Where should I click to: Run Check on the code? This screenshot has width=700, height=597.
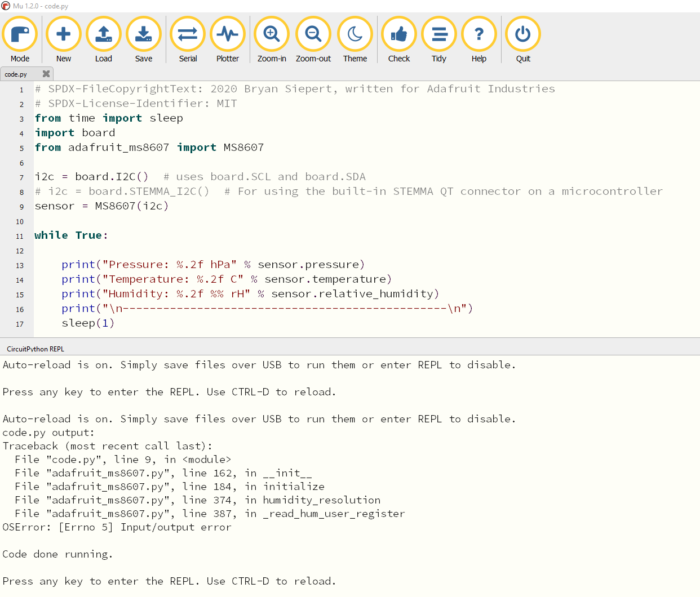399,34
